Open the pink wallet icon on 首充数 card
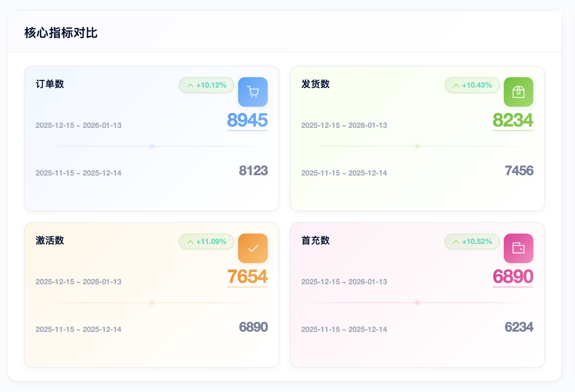575x392 pixels. [x=518, y=248]
